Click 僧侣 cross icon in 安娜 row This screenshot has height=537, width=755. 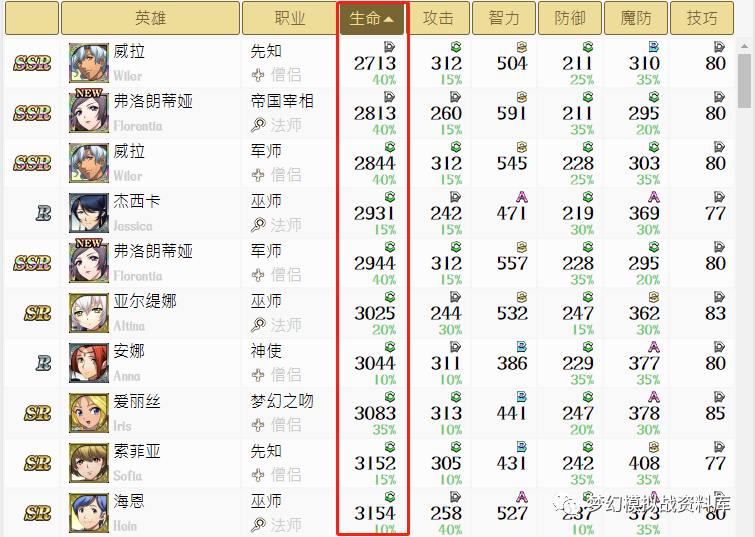[258, 375]
